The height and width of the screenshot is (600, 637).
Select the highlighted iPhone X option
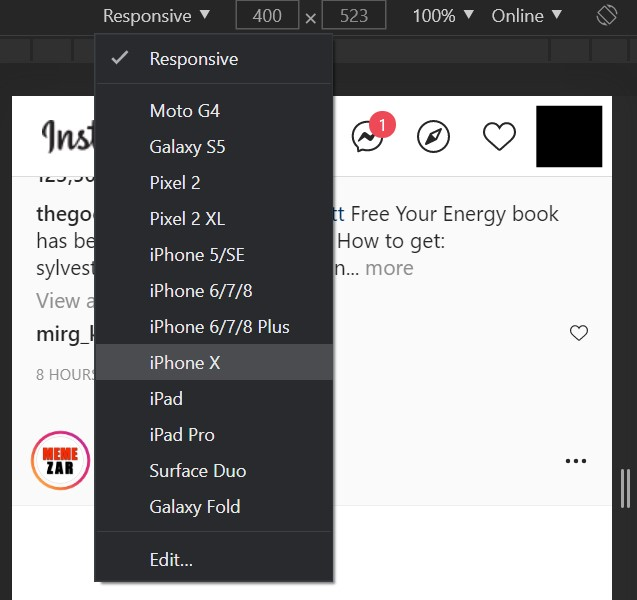click(214, 362)
